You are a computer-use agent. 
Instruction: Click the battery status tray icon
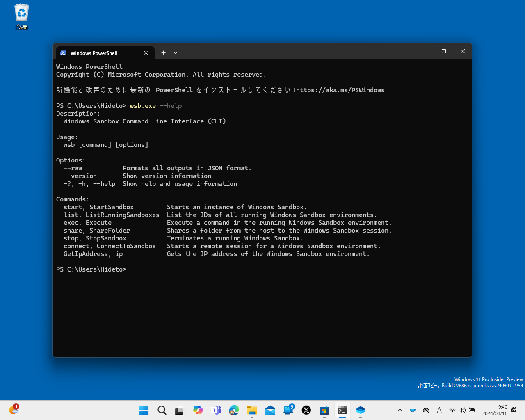tap(472, 410)
